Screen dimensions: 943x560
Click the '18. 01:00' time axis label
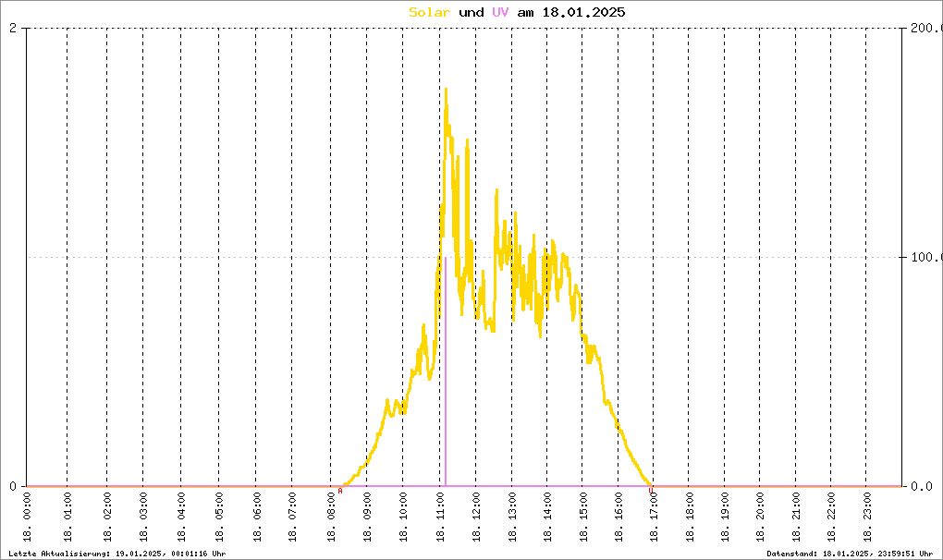point(67,517)
